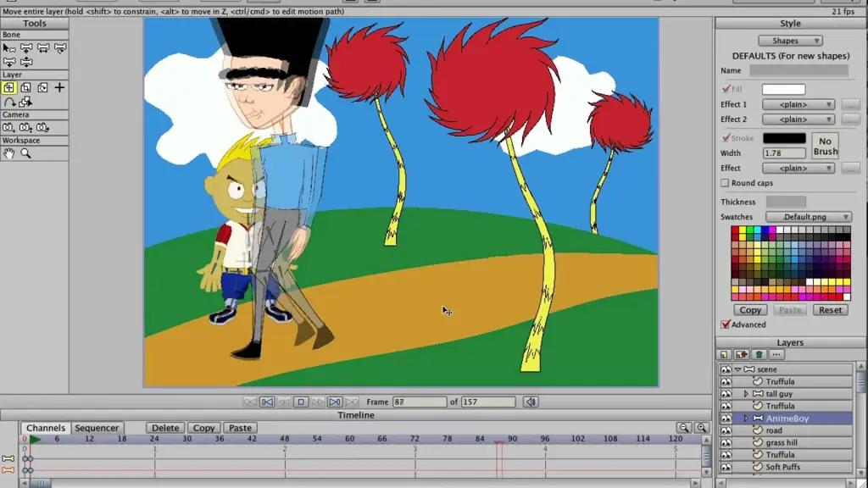The width and height of the screenshot is (868, 488).
Task: Open the Effect 1 dropdown
Action: (x=798, y=104)
